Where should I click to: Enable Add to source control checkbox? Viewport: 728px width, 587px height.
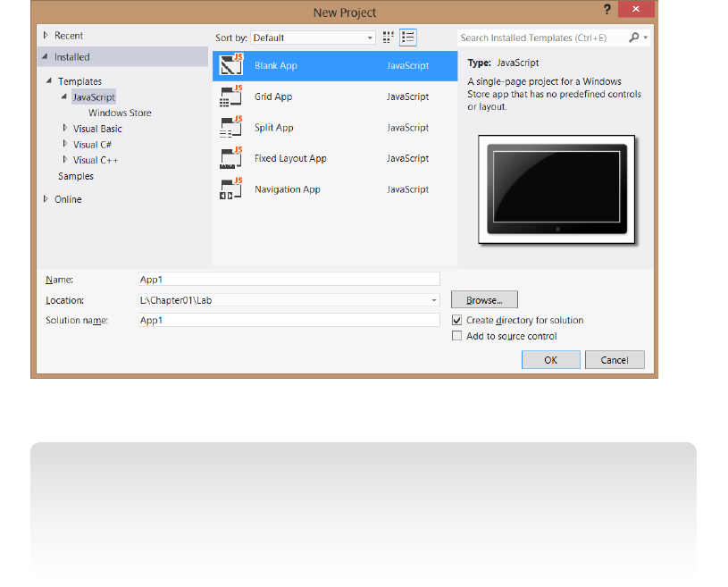click(456, 336)
